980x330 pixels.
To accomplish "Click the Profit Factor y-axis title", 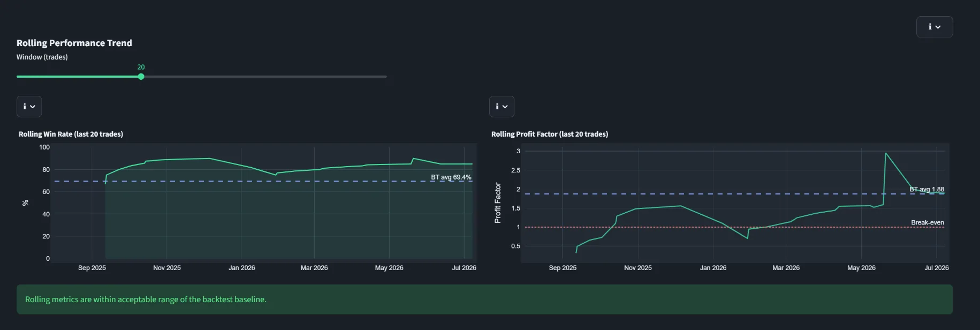I will click(498, 202).
